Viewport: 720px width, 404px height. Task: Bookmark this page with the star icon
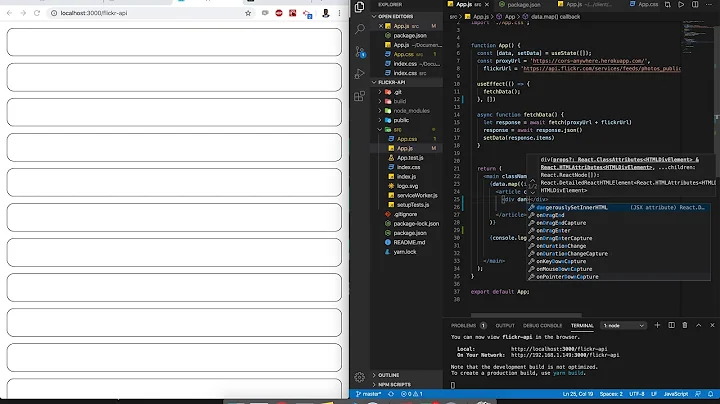pyautogui.click(x=248, y=13)
